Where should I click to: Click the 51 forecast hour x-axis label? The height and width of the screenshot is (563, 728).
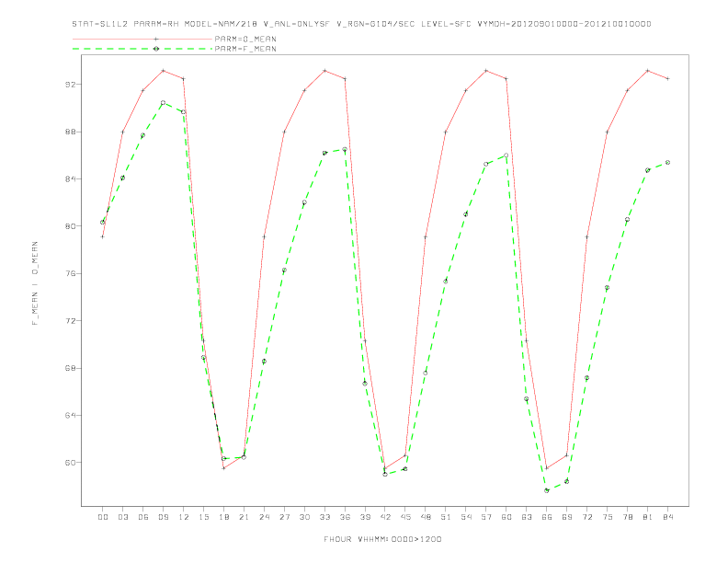[x=446, y=517]
